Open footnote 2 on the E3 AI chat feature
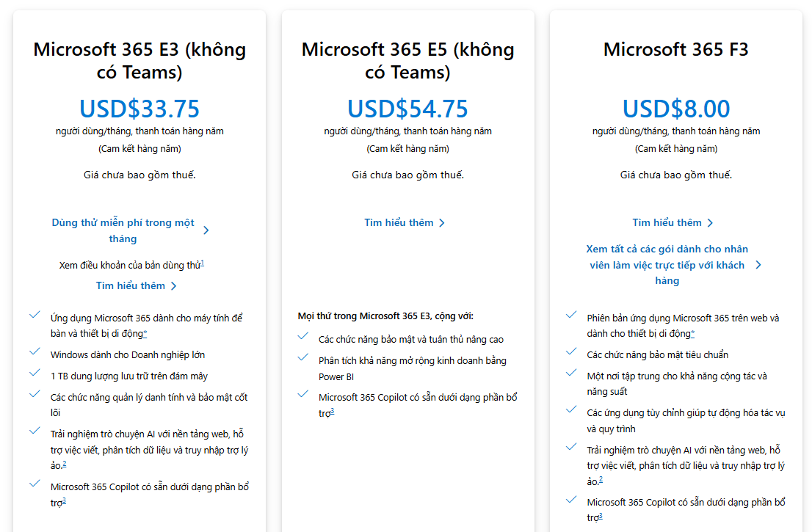 tap(65, 464)
